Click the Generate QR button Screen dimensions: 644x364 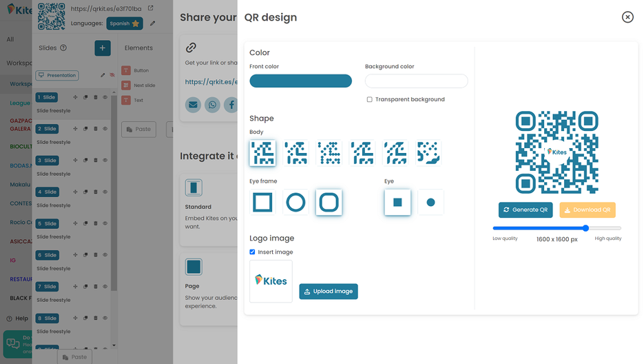[x=526, y=210]
